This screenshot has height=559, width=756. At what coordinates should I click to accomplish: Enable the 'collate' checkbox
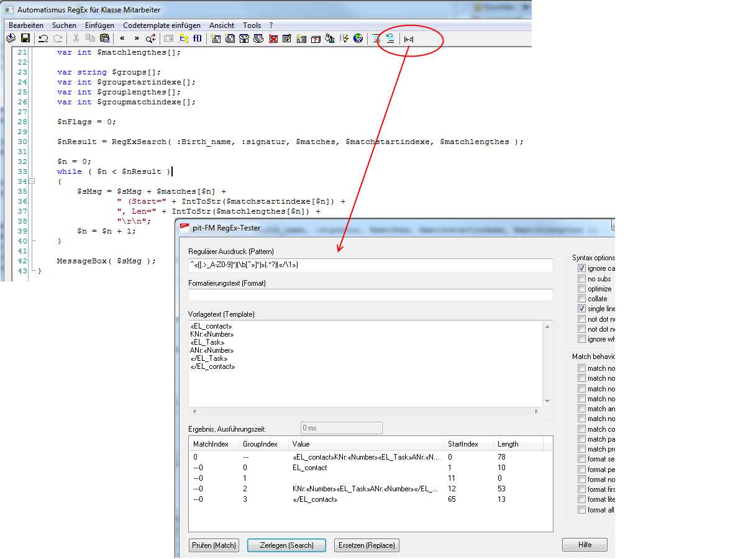point(581,298)
